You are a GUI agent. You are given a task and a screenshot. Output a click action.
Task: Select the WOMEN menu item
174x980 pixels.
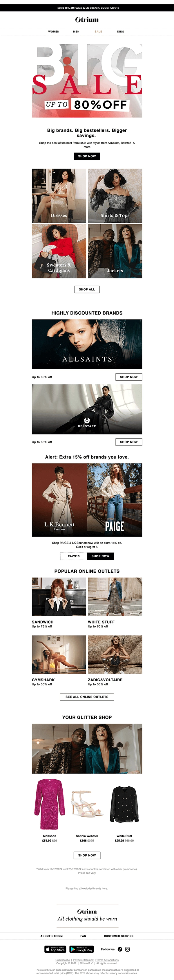click(x=54, y=32)
